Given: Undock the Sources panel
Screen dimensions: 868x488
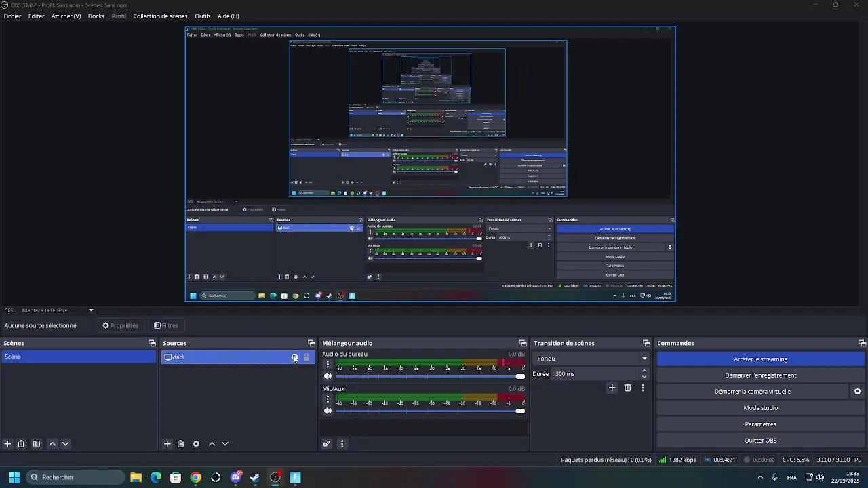Looking at the screenshot, I should click(311, 343).
